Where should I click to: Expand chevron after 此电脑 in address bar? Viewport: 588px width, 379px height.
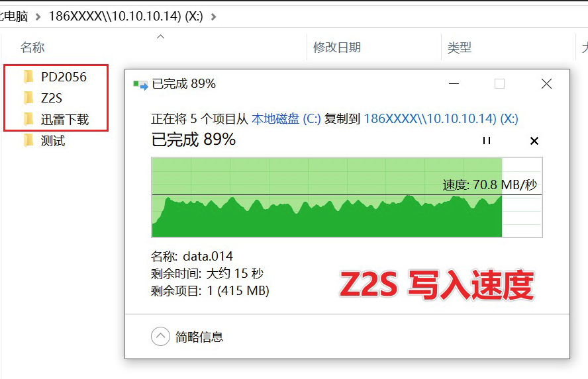(x=38, y=17)
